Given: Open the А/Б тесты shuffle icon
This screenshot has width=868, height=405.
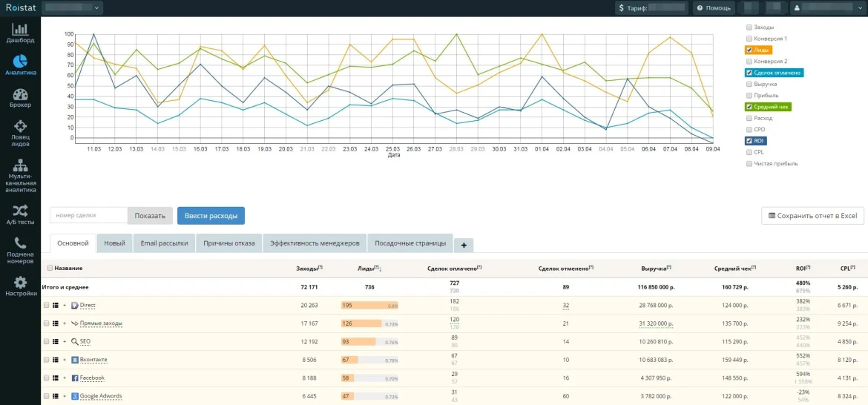Looking at the screenshot, I should pos(20,211).
